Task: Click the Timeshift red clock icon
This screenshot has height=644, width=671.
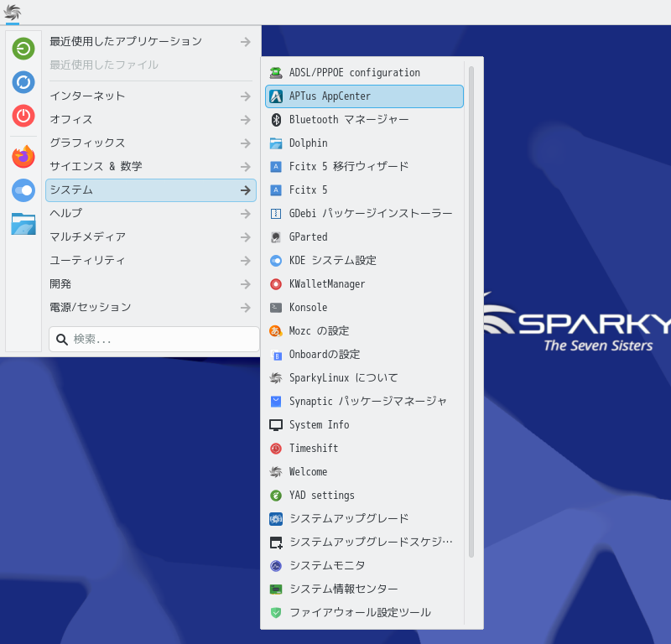Action: 276,449
